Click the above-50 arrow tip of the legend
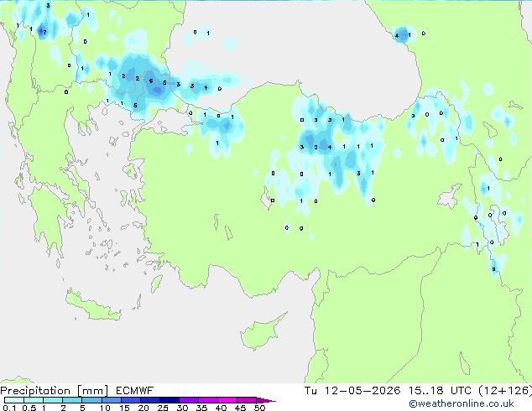Viewport: 532px width, 411px height. tap(266, 400)
